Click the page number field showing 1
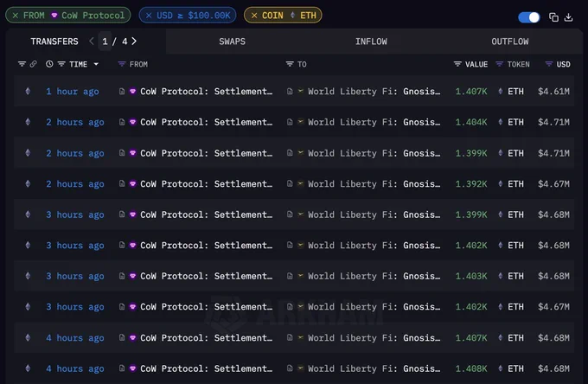 [105, 42]
